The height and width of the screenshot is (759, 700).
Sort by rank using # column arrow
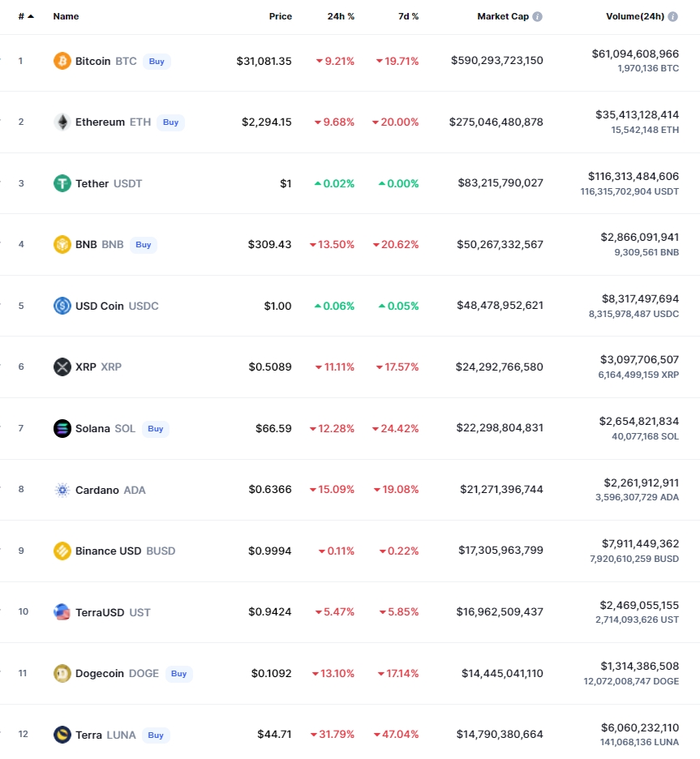pos(31,16)
